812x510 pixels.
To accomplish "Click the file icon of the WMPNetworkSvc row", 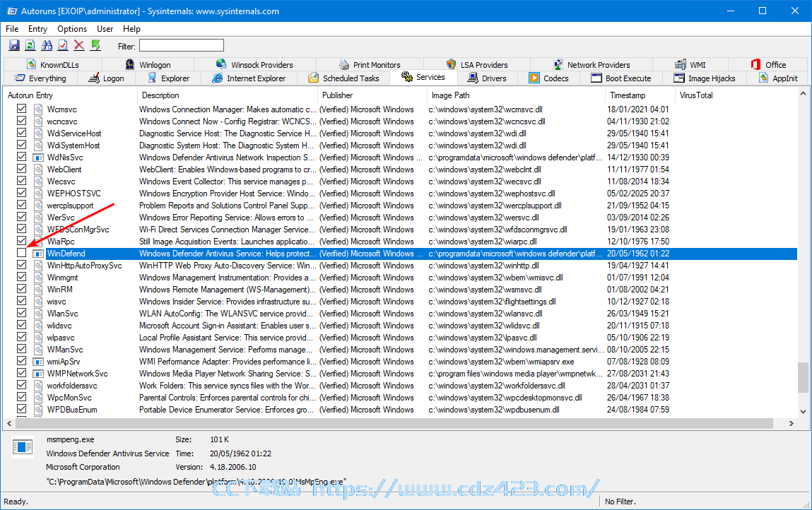I will click(x=38, y=373).
